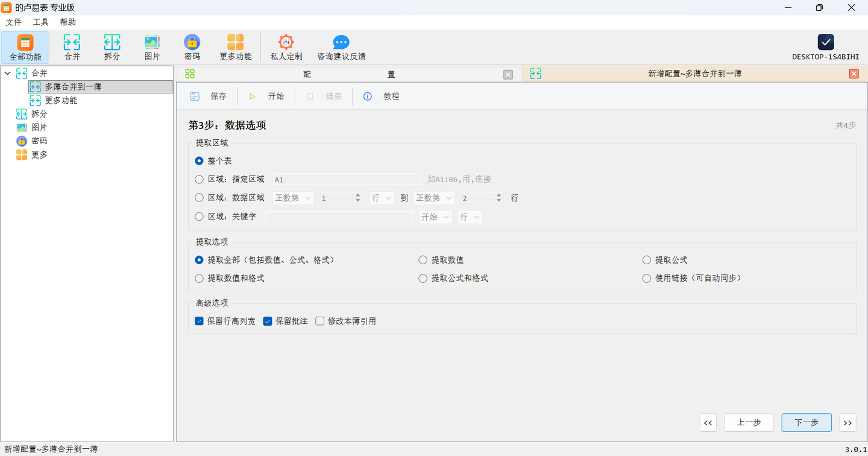Open the 私人定制 gear icon
Image resolution: width=868 pixels, height=456 pixels.
286,42
